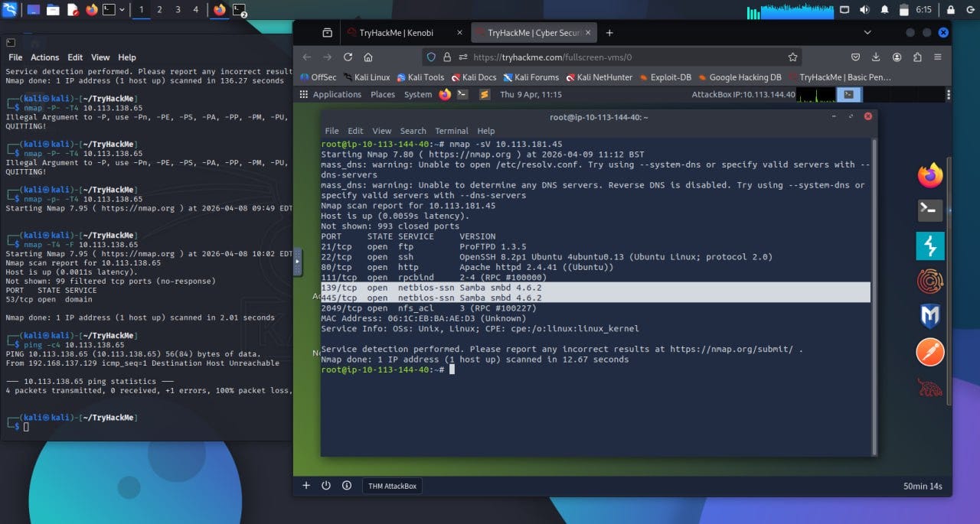
Task: Open a new Firefox tab
Action: click(609, 33)
